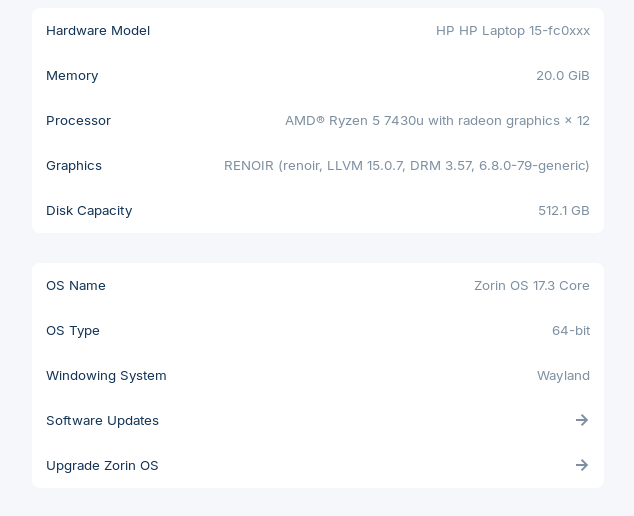Select the Graphics label
This screenshot has height=516, width=634.
[x=74, y=165]
